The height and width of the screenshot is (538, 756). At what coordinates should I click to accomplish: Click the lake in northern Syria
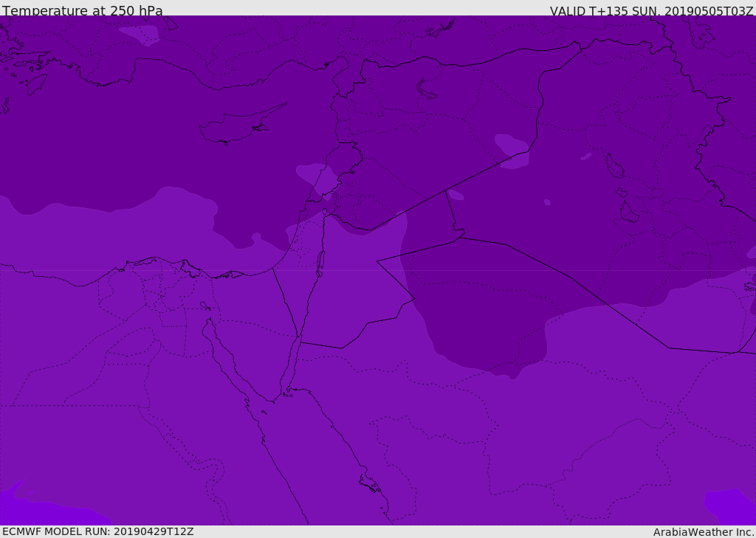[426, 89]
